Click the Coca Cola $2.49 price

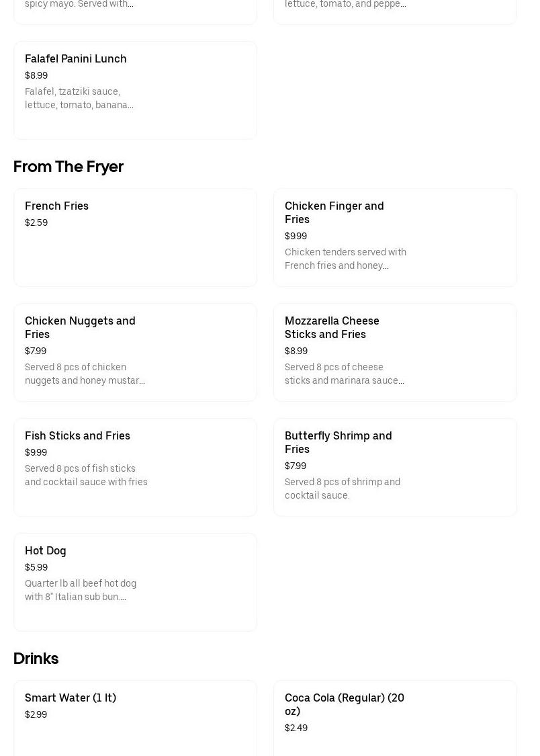tap(296, 728)
